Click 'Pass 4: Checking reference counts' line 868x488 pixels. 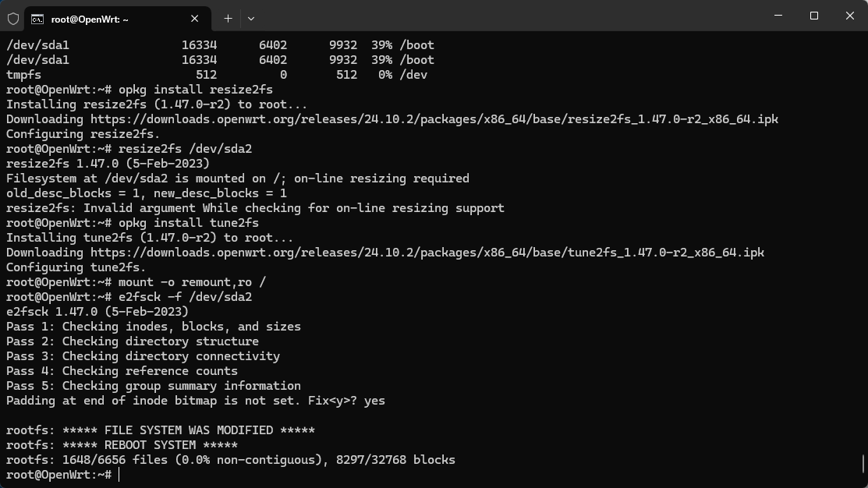pyautogui.click(x=122, y=371)
